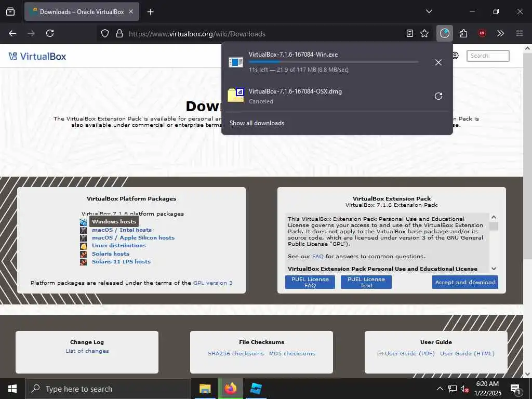This screenshot has height=399, width=532.
Task: Open Solaris hosts link
Action: 111,254
